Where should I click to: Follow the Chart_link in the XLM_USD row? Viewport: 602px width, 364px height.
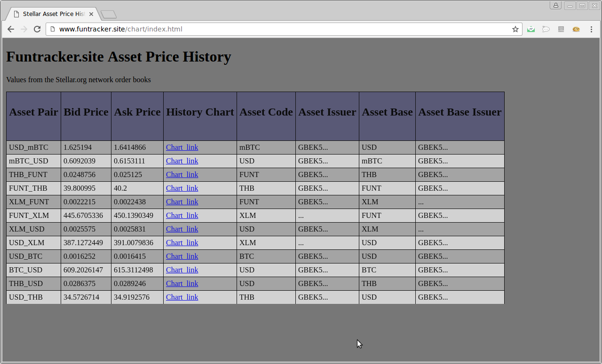tap(182, 229)
